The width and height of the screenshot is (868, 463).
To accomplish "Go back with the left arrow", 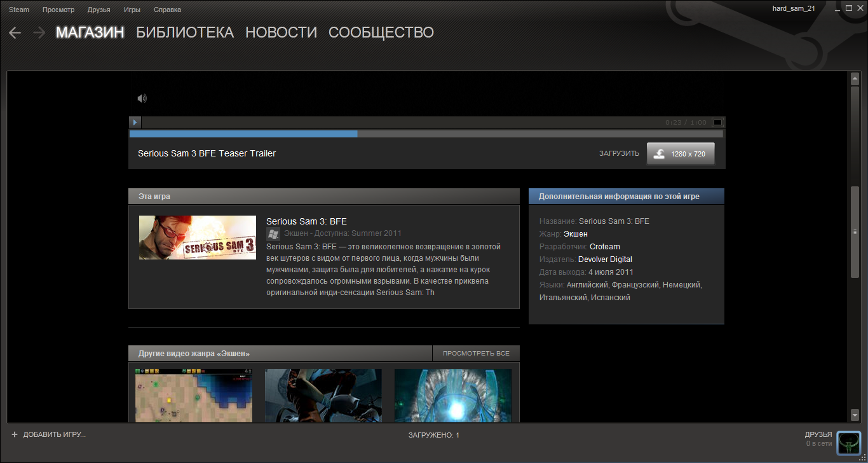I will point(15,32).
